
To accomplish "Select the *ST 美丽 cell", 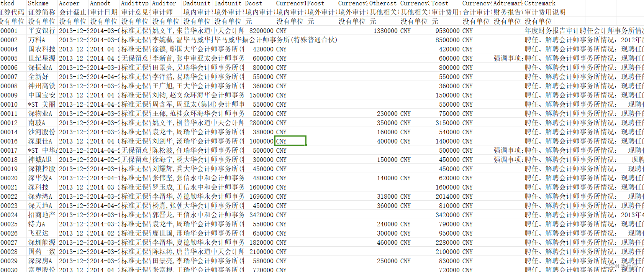I will 42,104.
